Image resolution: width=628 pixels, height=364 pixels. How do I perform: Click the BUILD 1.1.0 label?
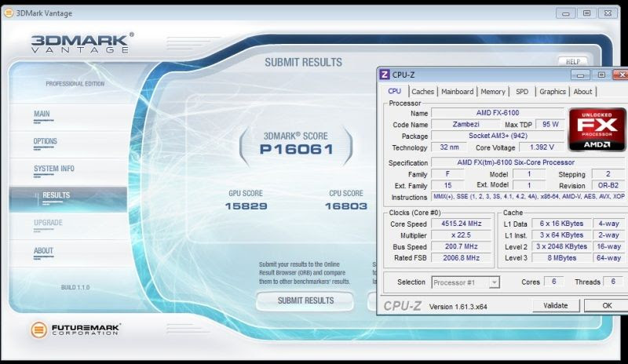(75, 288)
